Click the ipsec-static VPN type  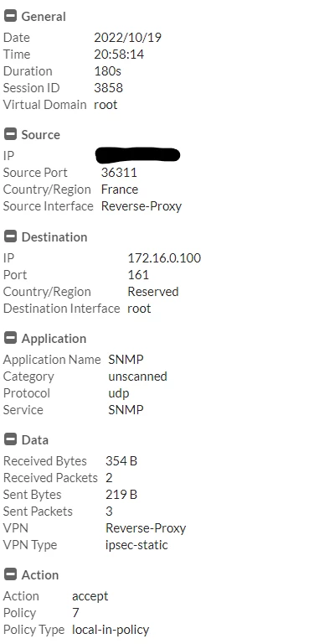[x=136, y=545]
